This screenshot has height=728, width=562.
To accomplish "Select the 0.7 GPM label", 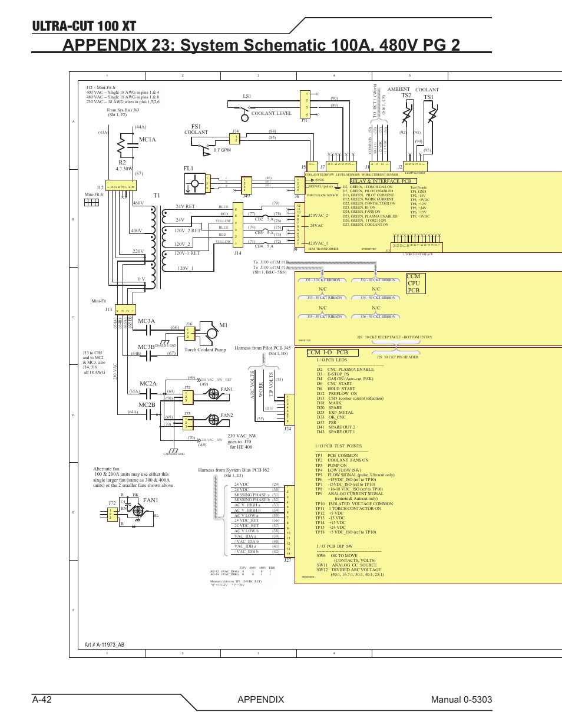I will tap(222, 150).
